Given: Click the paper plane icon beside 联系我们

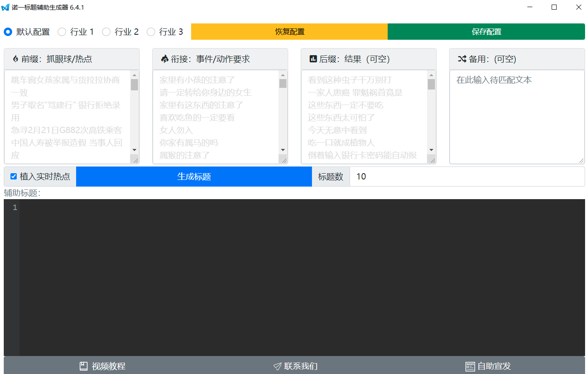Looking at the screenshot, I should 277,366.
